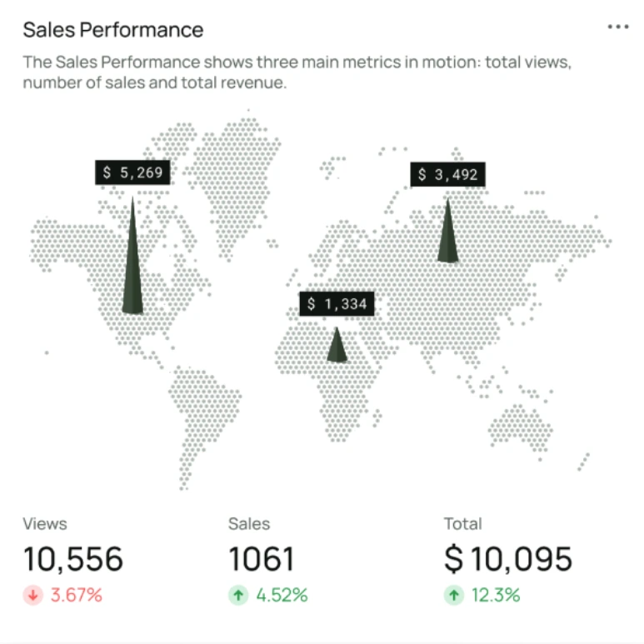Click the 3.67% views change percentage
This screenshot has height=644, width=644.
click(x=77, y=595)
